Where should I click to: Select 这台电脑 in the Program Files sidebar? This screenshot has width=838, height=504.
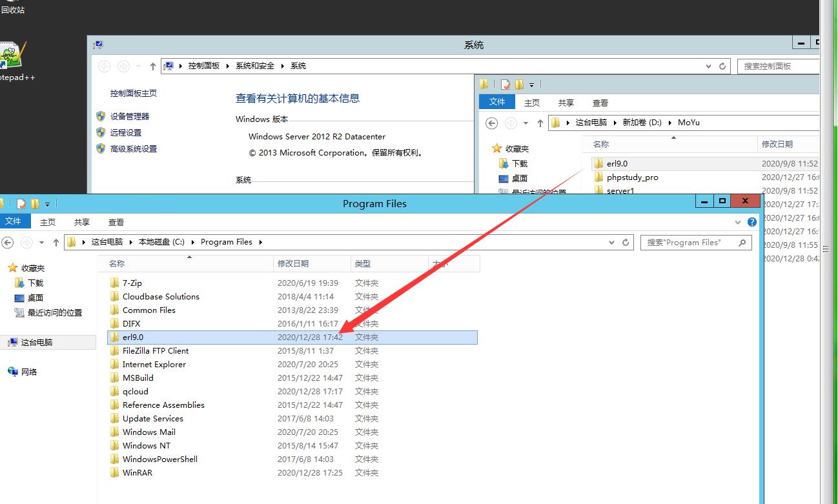tap(36, 343)
